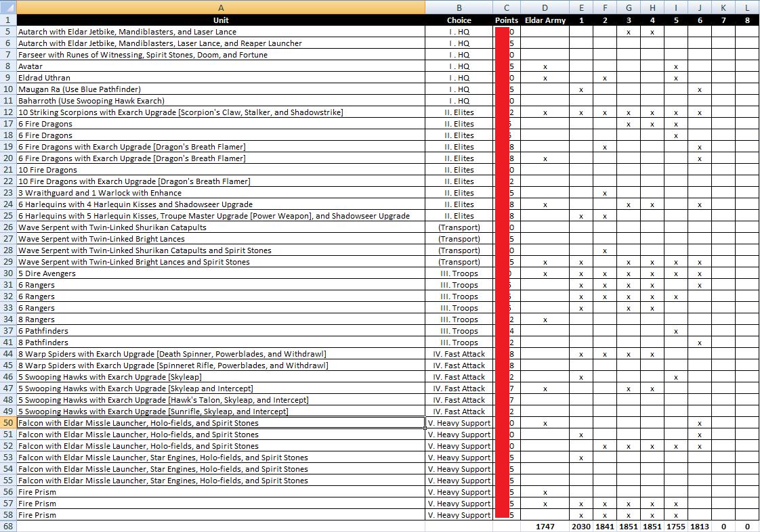Select the x in 8 Rangers row
760x532 pixels.
[545, 319]
